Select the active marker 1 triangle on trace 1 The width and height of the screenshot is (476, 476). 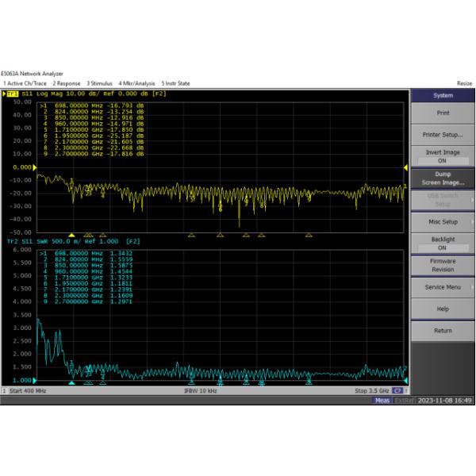point(71,235)
